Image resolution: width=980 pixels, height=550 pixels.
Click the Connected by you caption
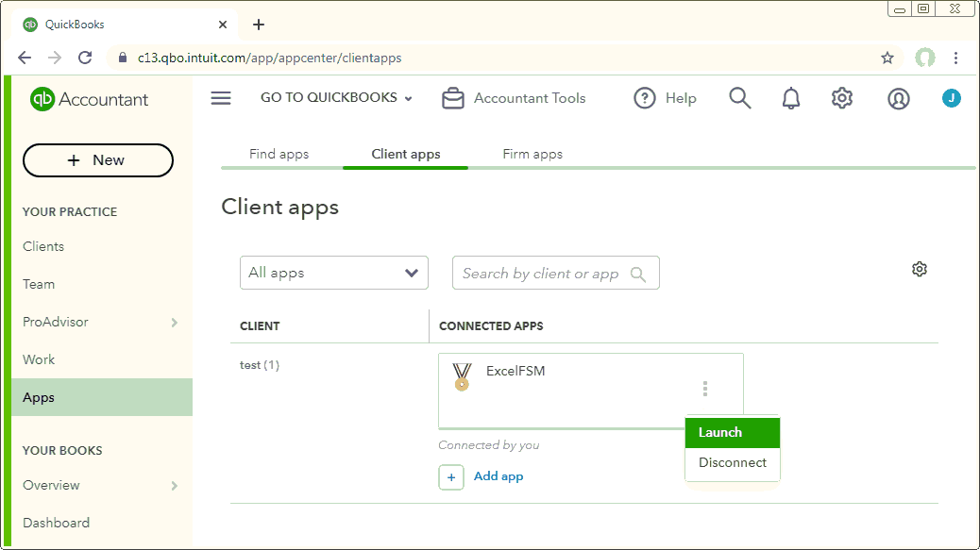(x=489, y=445)
